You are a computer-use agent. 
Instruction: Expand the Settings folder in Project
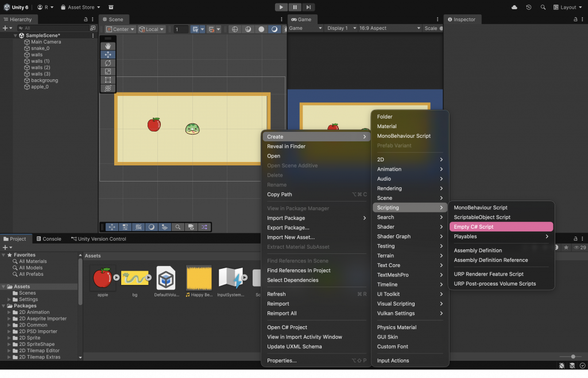pyautogui.click(x=9, y=300)
